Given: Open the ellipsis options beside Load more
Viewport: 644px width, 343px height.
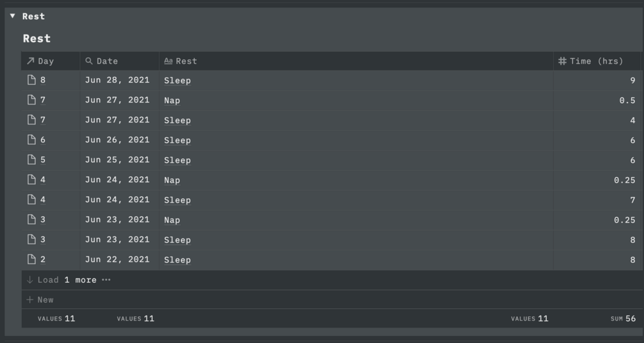Looking at the screenshot, I should pyautogui.click(x=106, y=280).
